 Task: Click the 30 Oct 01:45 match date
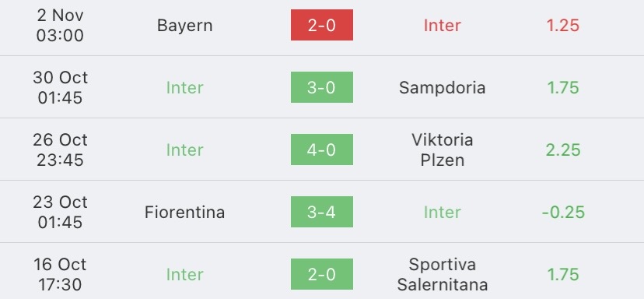tap(60, 88)
